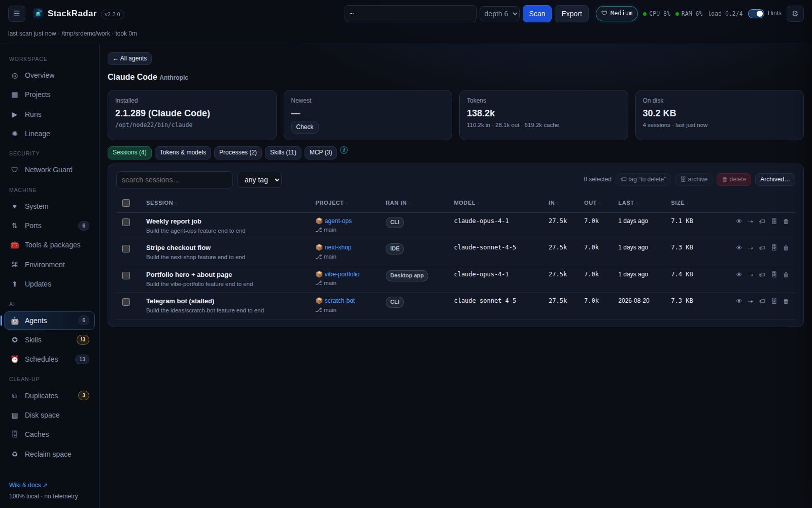
Task: Delete Weekly report job using its trash icon
Action: click(x=786, y=221)
